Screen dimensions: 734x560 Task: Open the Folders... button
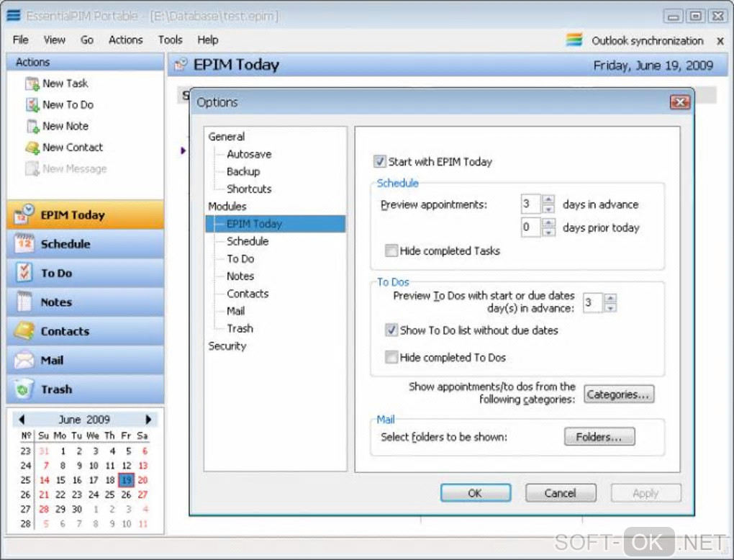coord(599,437)
